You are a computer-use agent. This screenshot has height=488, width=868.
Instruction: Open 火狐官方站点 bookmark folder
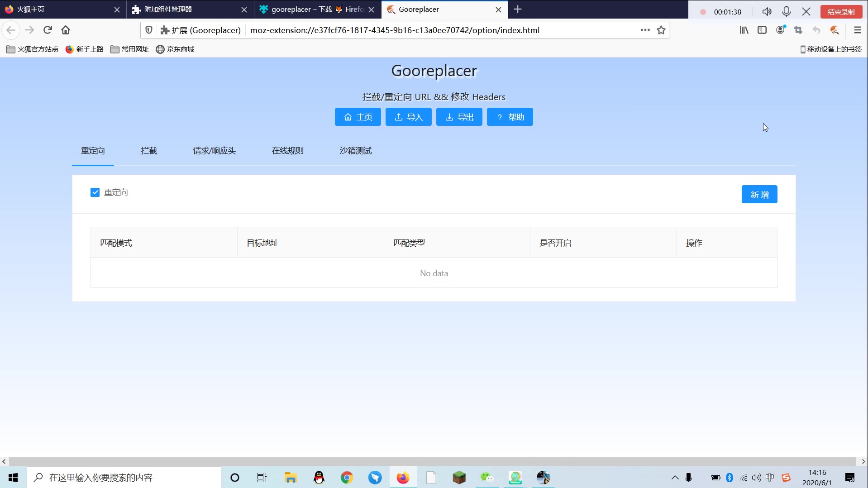33,49
